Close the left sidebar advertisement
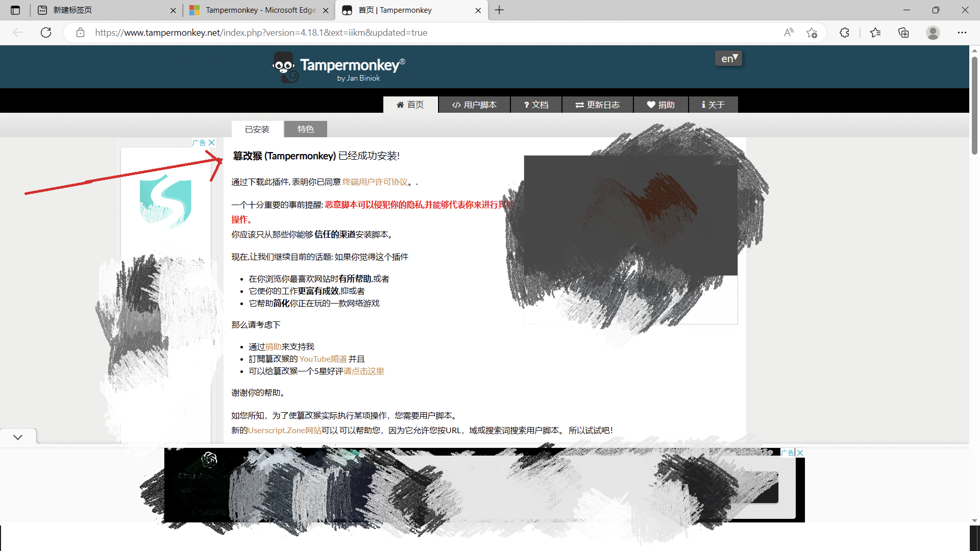The width and height of the screenshot is (980, 551). click(x=212, y=143)
